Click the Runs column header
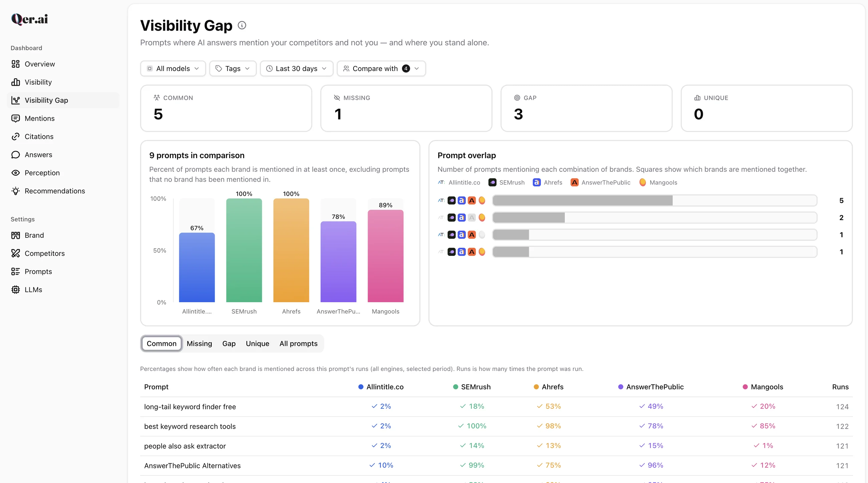Screen dimensions: 868x483 [x=840, y=387]
